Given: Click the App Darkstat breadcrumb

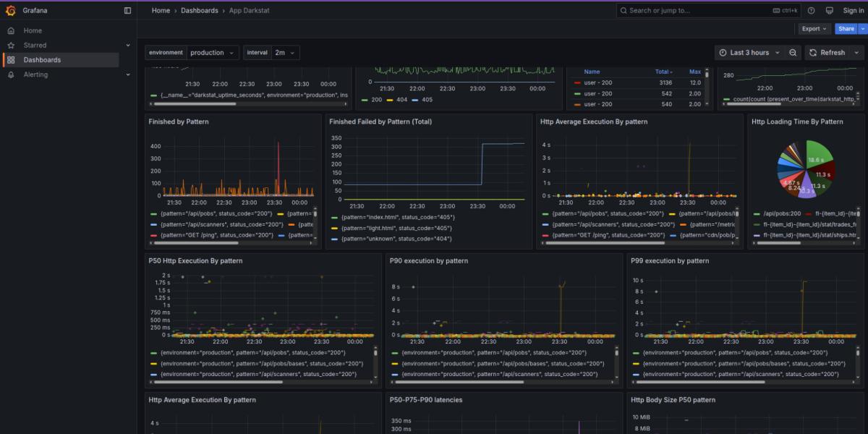Looking at the screenshot, I should (250, 10).
